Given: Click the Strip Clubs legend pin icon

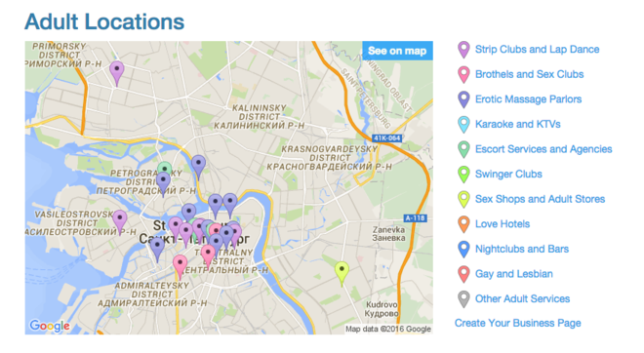Looking at the screenshot, I should [x=463, y=50].
